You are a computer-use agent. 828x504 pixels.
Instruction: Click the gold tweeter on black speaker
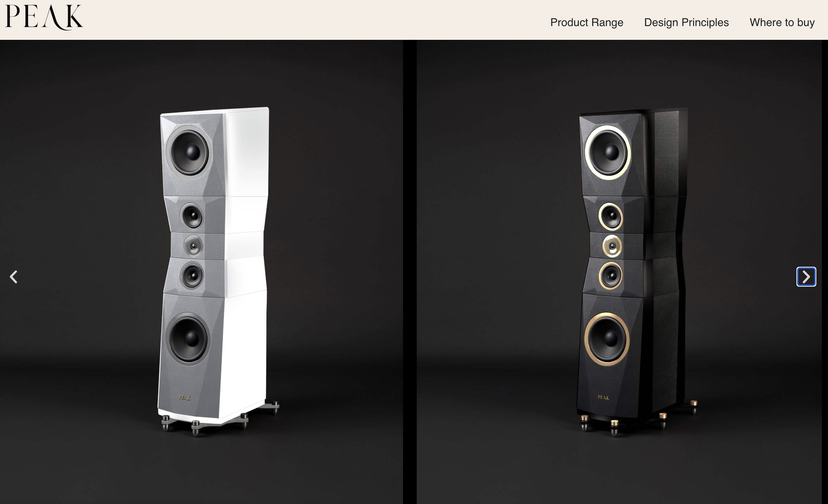point(612,246)
